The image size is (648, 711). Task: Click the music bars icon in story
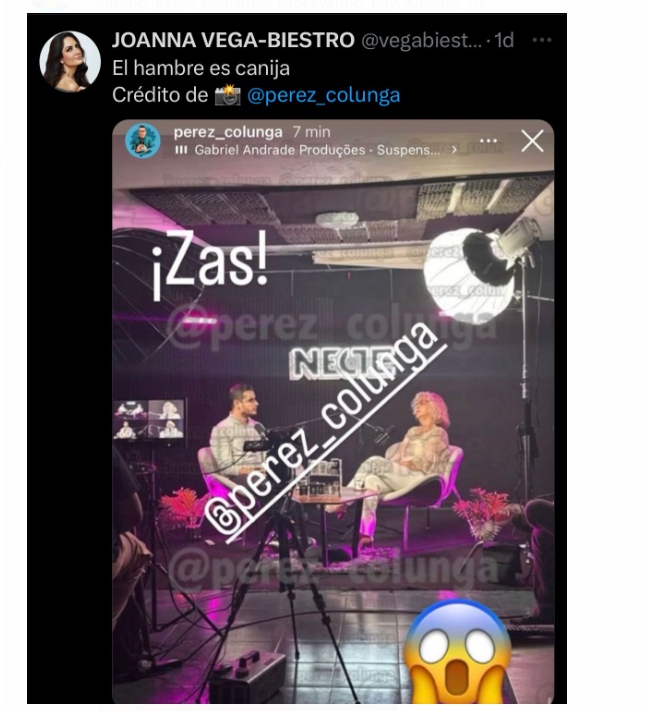pyautogui.click(x=181, y=150)
